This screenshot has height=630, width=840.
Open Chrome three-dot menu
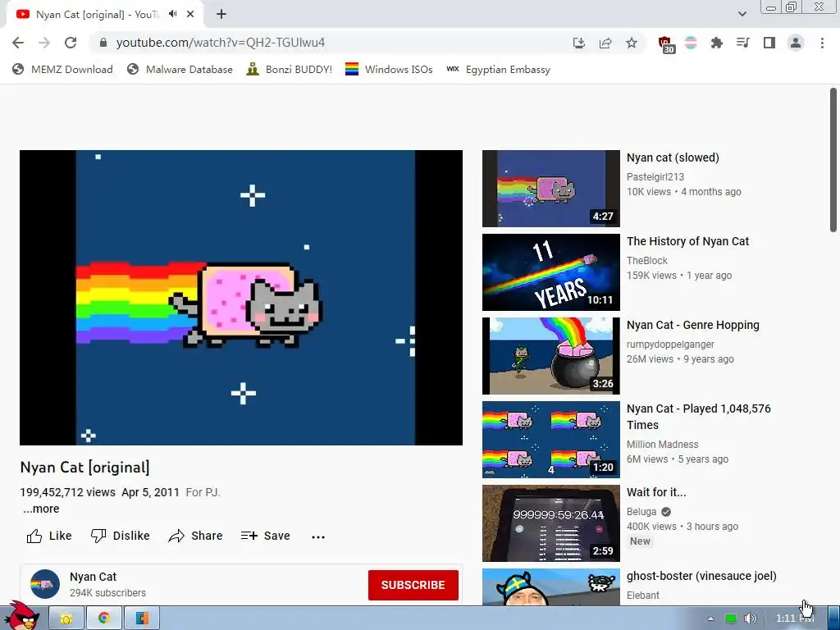pos(822,43)
